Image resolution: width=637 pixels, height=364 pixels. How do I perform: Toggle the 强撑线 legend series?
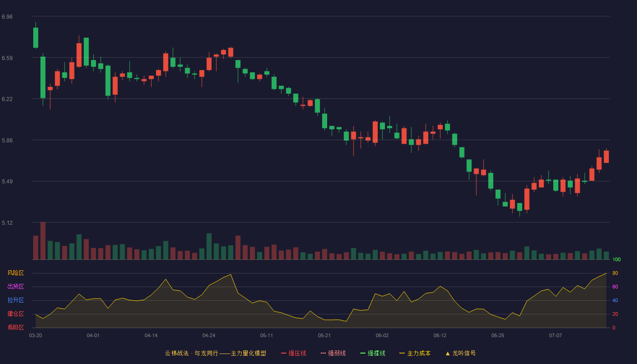373,353
